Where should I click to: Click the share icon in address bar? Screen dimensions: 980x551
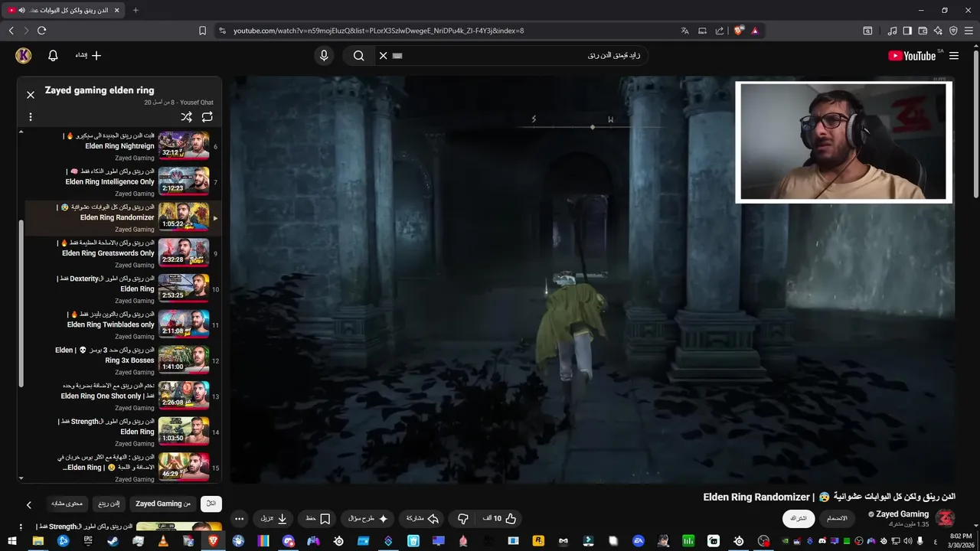click(x=720, y=31)
